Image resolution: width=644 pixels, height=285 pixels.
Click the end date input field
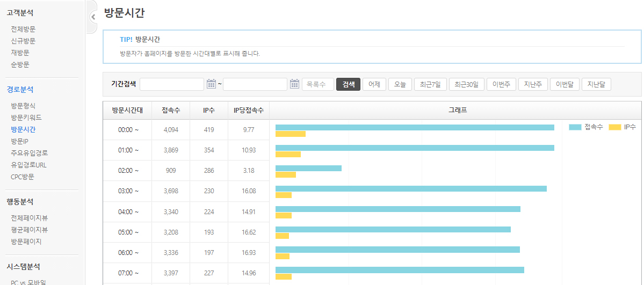[255, 84]
